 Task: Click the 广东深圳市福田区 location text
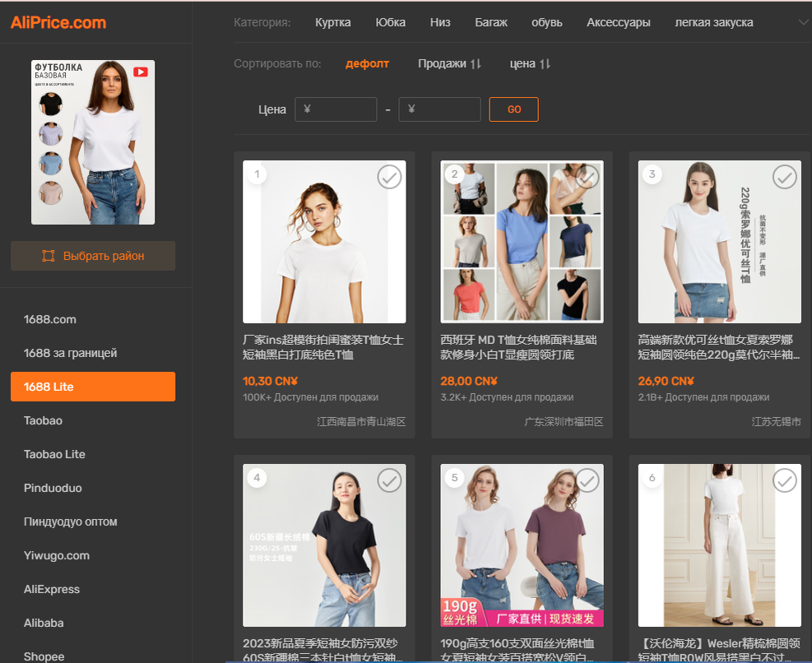point(564,422)
